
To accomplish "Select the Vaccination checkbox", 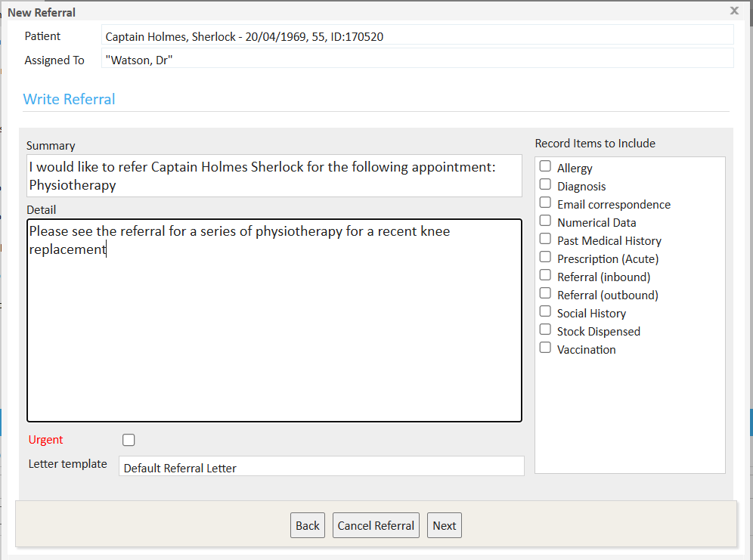I will click(545, 348).
